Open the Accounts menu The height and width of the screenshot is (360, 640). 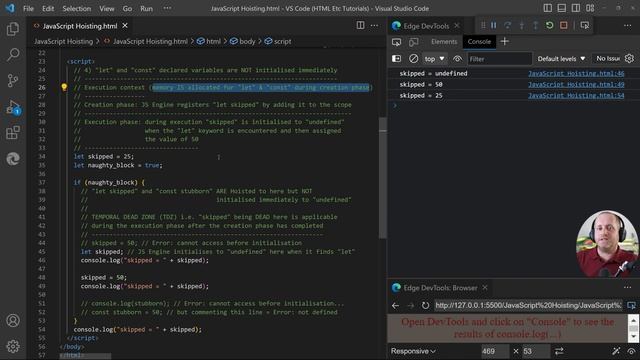(13, 320)
